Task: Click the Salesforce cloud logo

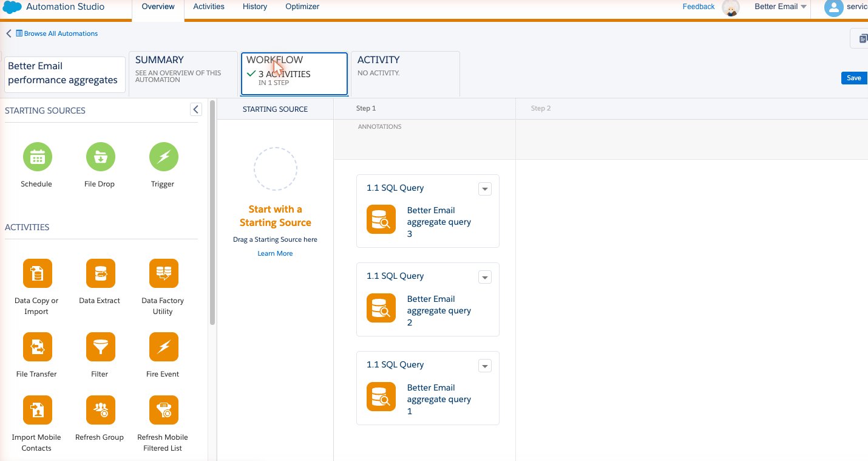Action: click(x=13, y=7)
